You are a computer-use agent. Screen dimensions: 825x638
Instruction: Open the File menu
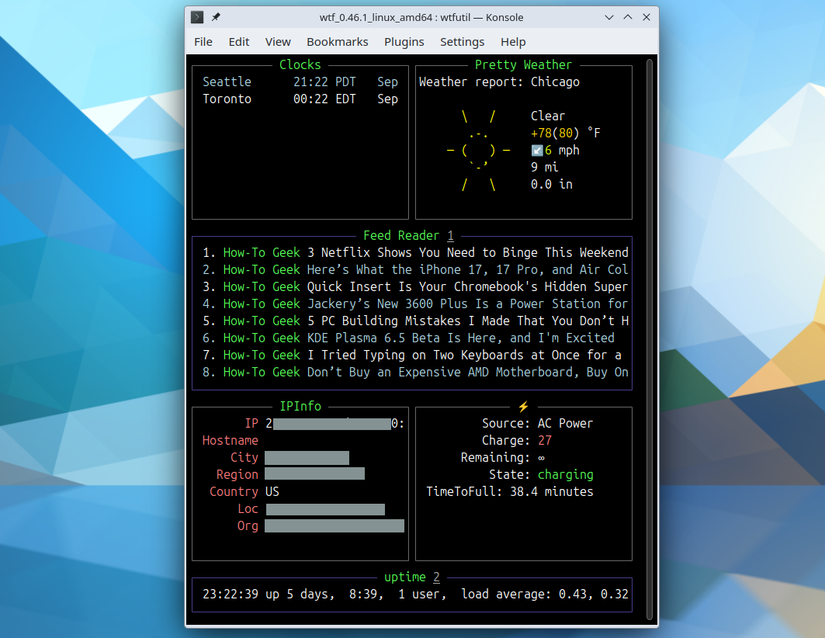tap(203, 42)
